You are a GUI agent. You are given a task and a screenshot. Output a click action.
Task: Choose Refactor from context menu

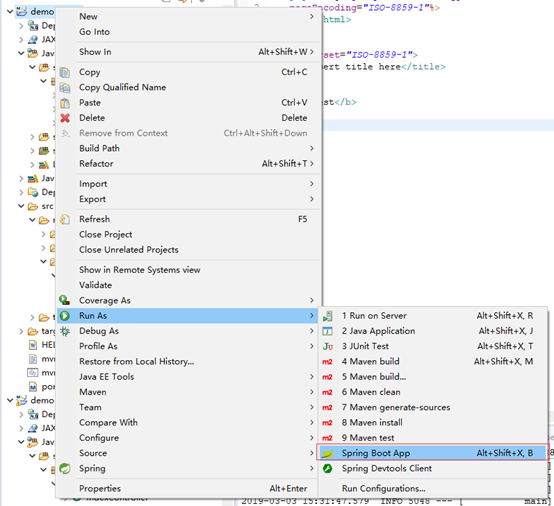coord(189,164)
